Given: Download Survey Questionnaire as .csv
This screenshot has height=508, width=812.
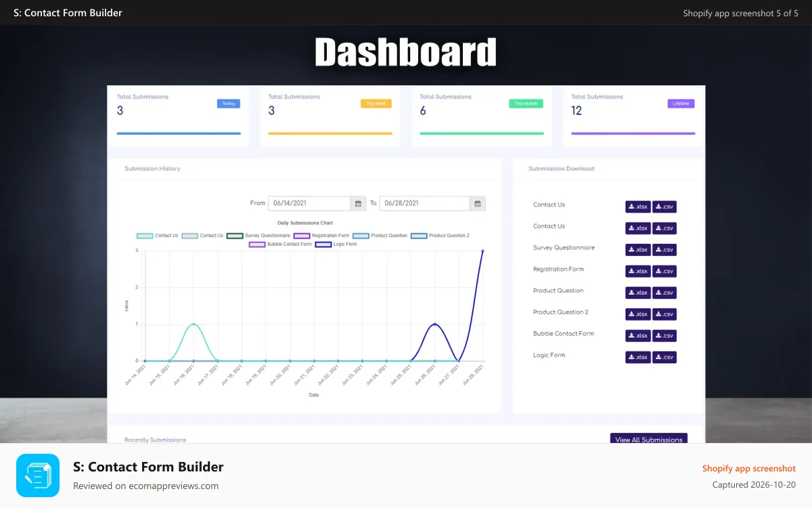Looking at the screenshot, I should (x=664, y=250).
